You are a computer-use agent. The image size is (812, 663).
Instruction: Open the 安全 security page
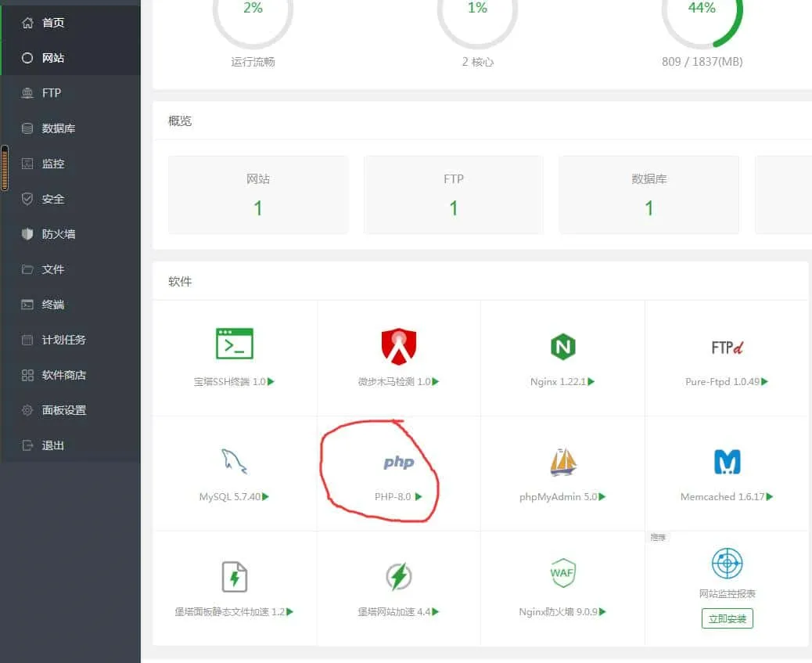(x=70, y=199)
